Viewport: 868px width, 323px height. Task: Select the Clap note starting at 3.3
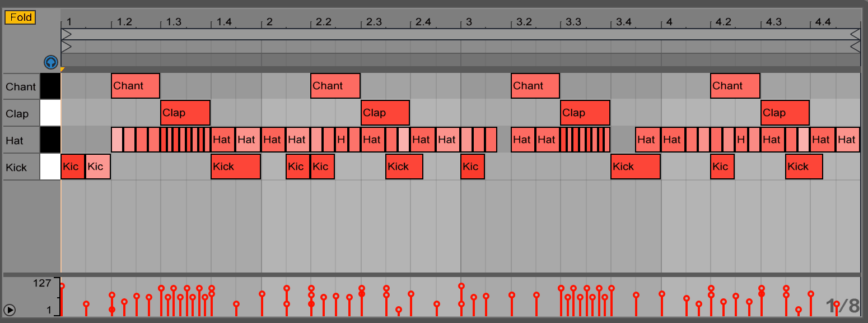tap(585, 113)
